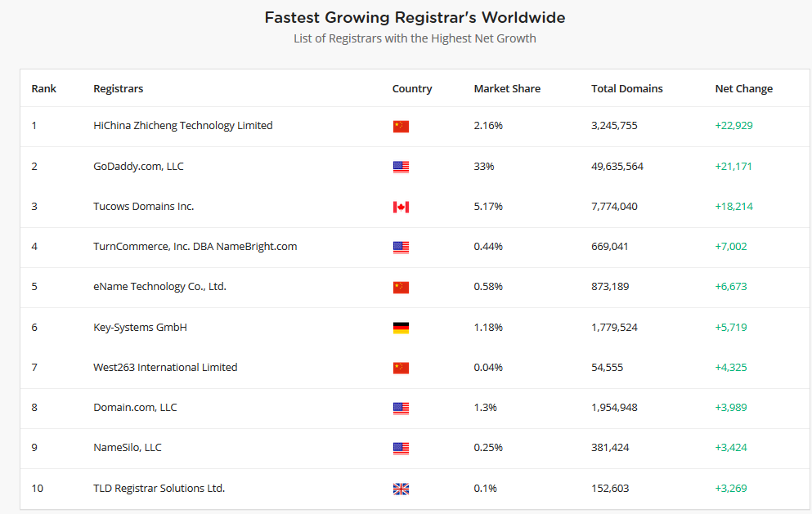Viewport: 812px width, 514px height.
Task: Click the Registrars column header
Action: click(118, 89)
